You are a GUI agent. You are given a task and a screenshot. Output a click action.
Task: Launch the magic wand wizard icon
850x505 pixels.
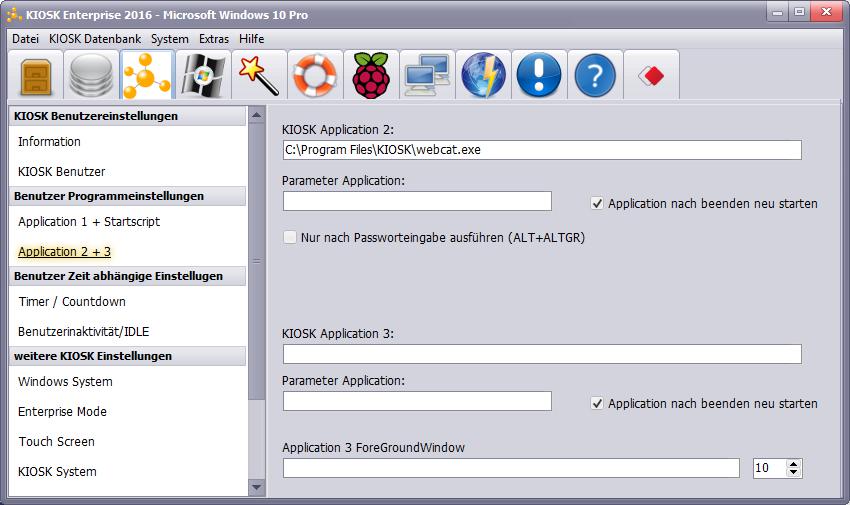coord(259,75)
